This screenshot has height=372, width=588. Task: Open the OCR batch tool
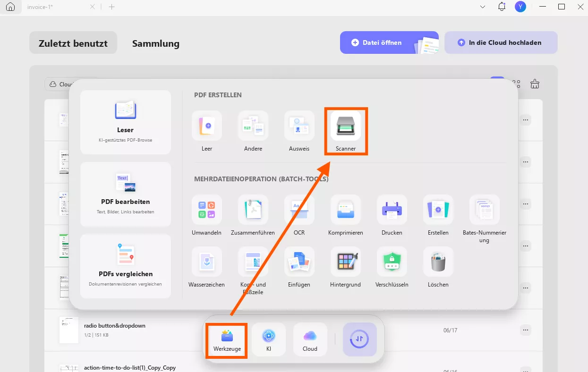[299, 215]
